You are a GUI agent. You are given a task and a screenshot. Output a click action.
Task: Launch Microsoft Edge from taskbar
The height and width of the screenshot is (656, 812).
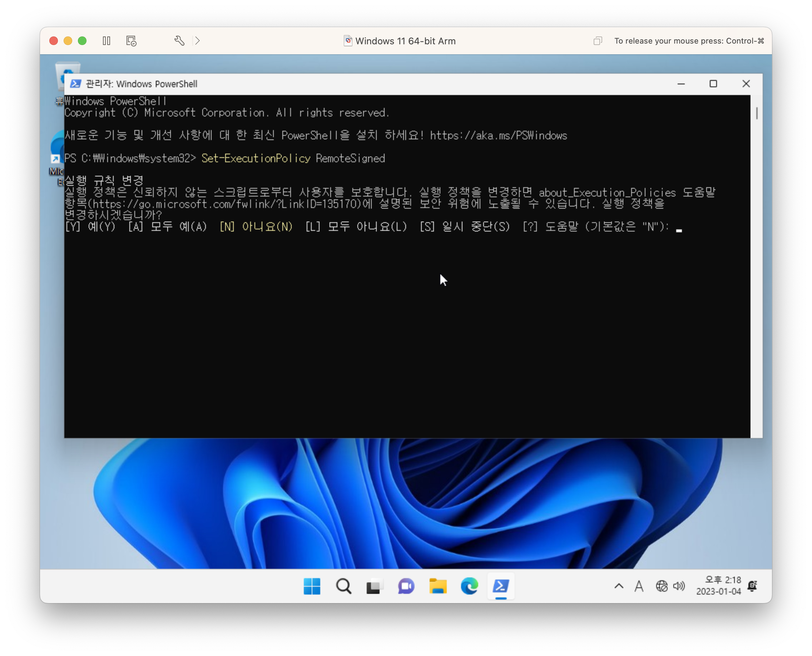469,586
